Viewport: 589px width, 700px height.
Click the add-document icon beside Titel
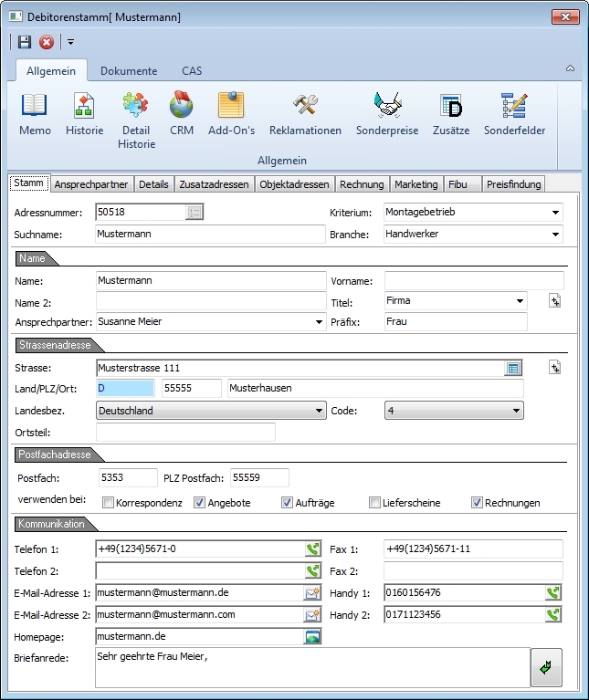point(554,301)
